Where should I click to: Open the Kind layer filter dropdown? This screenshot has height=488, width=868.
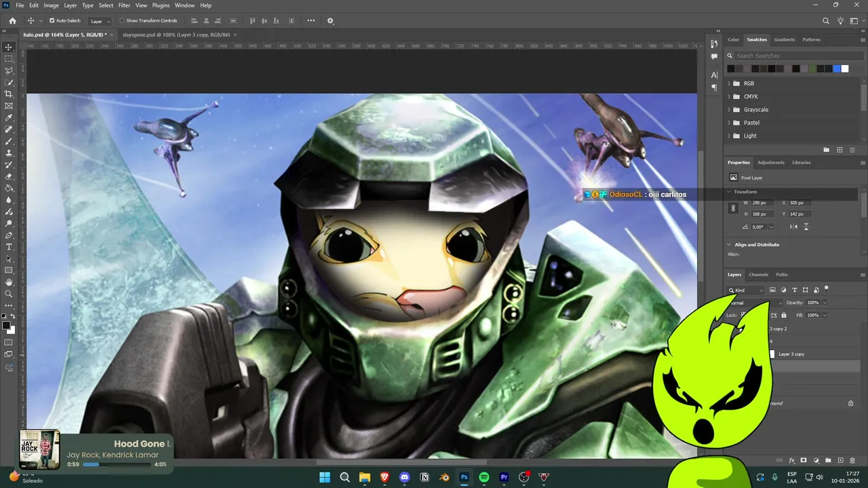tap(746, 290)
